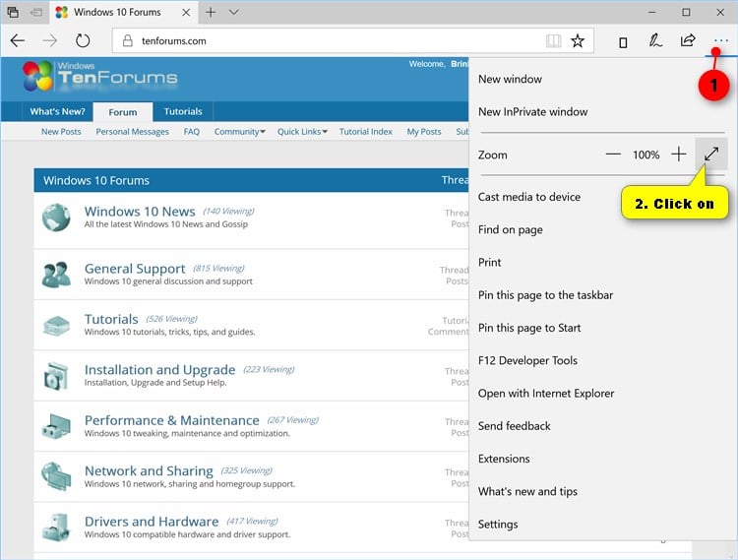Open New Posts link
Viewport: 738px width, 560px height.
61,132
